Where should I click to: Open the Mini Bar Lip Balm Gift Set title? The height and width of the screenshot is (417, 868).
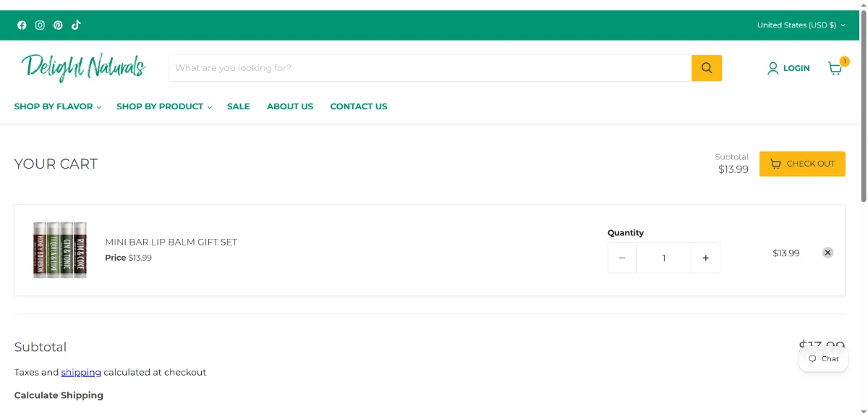(x=171, y=242)
